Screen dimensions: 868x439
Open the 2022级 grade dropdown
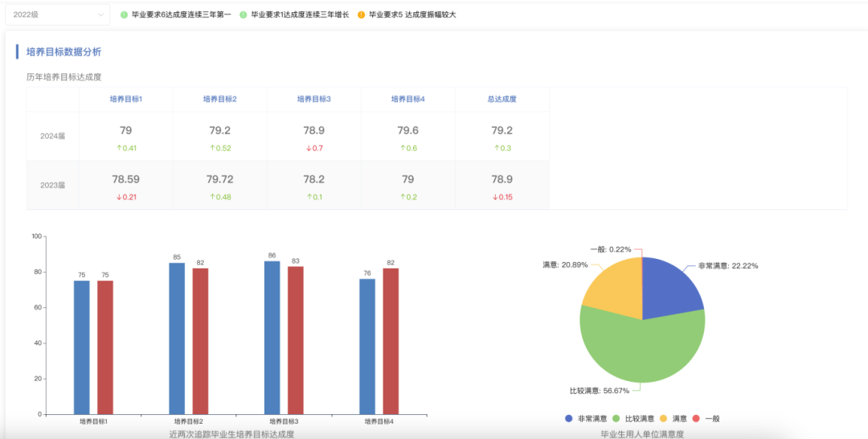(56, 14)
